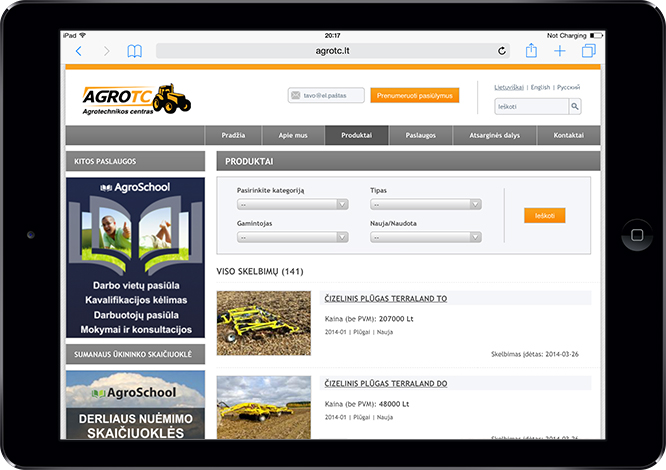Focus the Ieškoti search field
666x470 pixels.
[531, 107]
